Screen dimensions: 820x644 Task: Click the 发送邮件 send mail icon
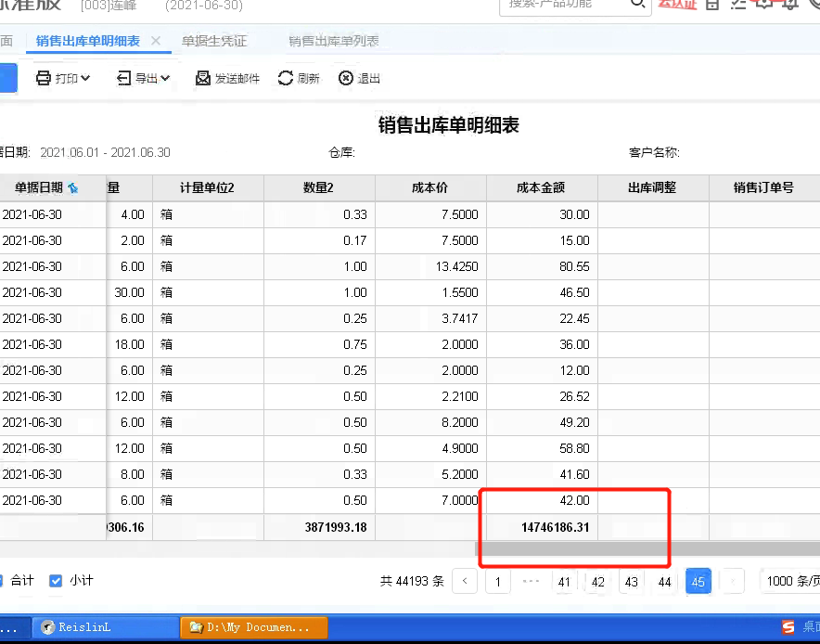coord(202,79)
